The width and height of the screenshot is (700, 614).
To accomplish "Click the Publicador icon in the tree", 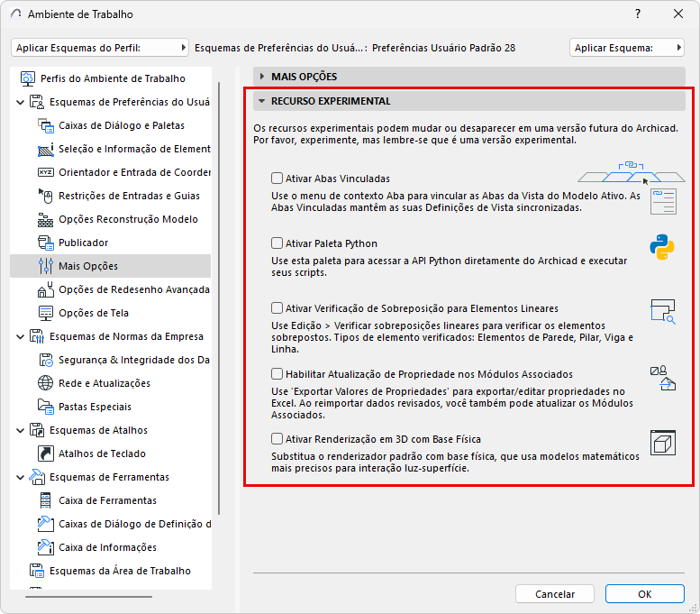I will point(46,243).
